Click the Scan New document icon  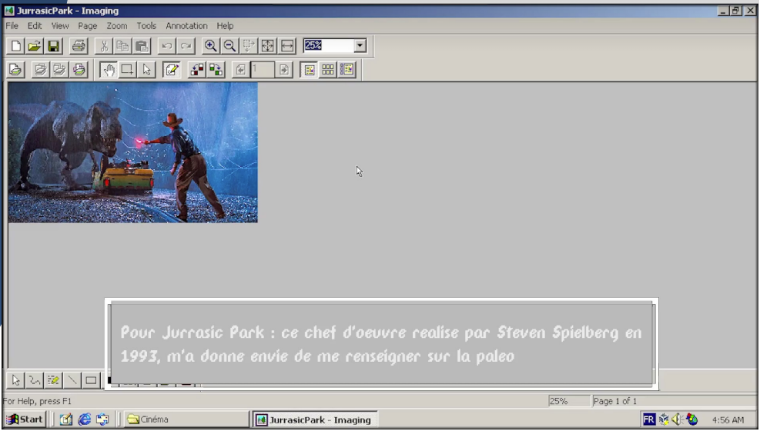coord(15,70)
